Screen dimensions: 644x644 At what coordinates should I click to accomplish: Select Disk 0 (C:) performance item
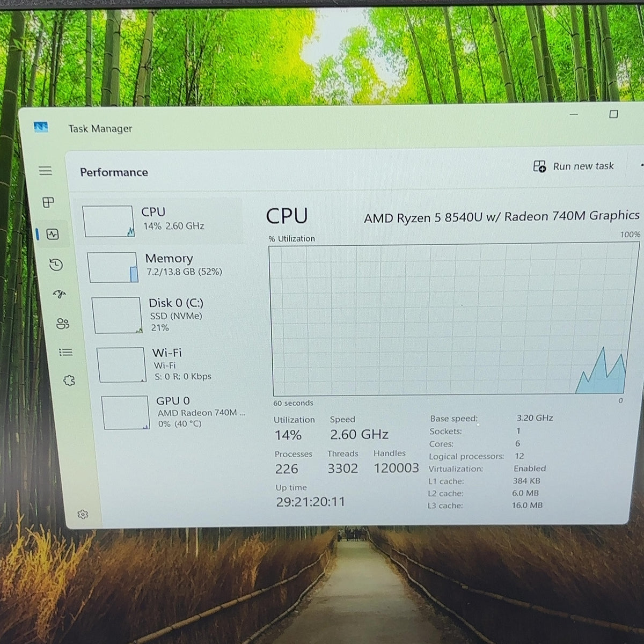(x=167, y=315)
